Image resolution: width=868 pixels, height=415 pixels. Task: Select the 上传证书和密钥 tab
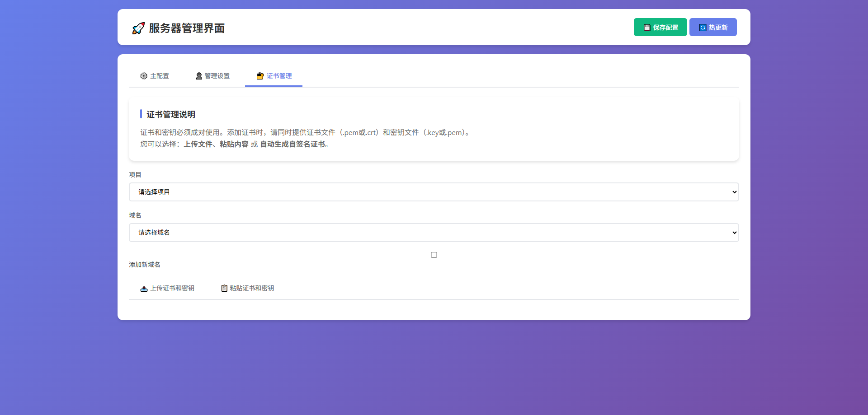168,288
